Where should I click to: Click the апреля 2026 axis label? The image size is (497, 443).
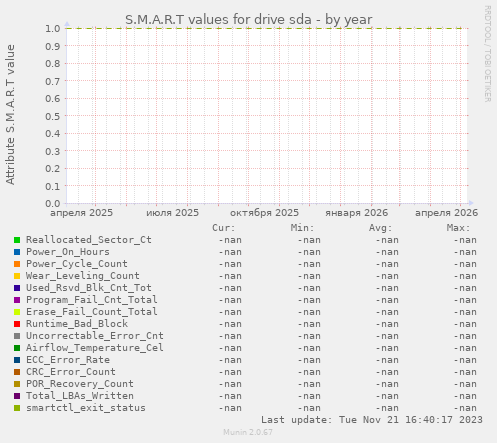coord(447,213)
